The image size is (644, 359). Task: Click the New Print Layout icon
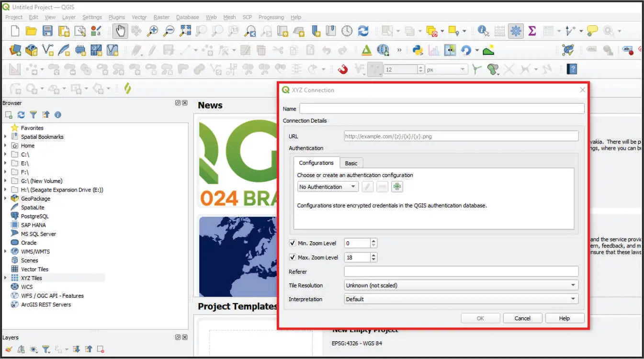click(64, 31)
